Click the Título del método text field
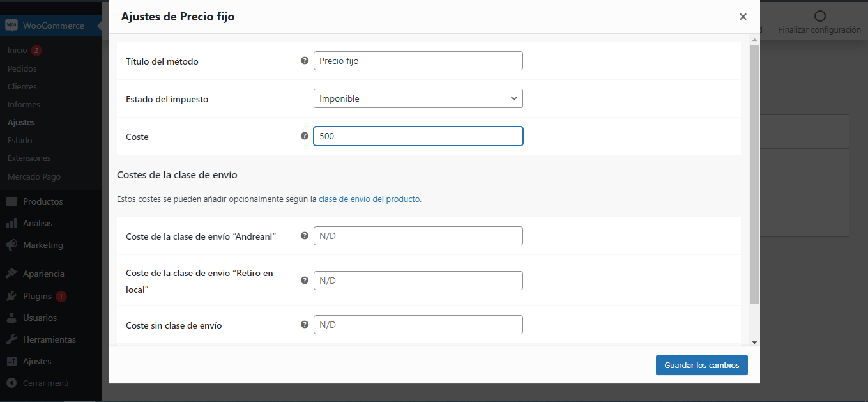 [418, 61]
